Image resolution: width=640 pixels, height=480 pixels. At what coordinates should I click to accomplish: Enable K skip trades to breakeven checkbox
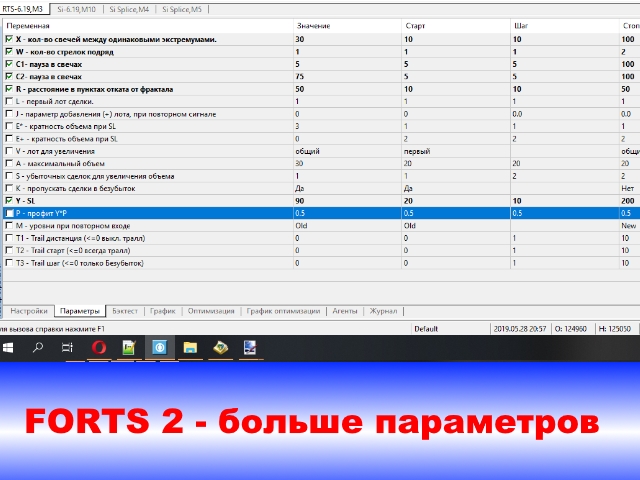click(9, 188)
